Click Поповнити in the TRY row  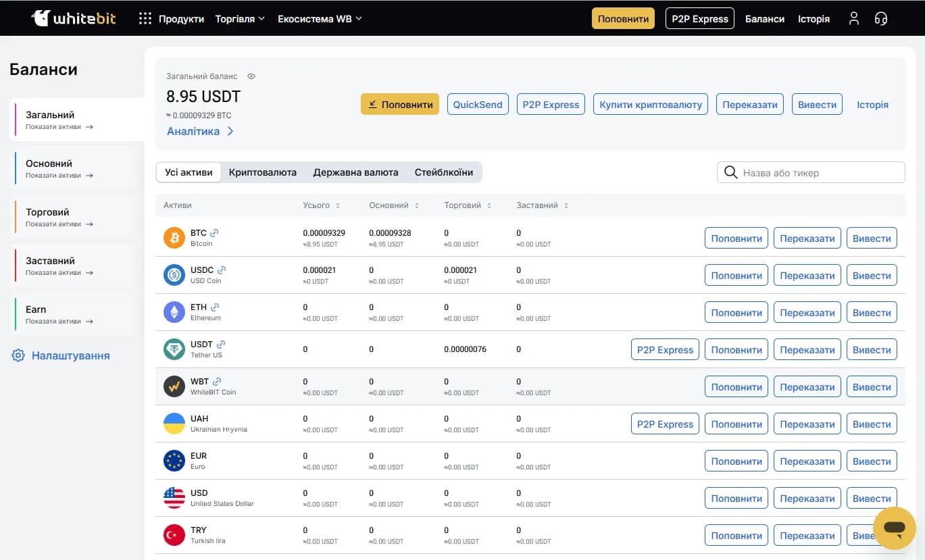point(736,535)
